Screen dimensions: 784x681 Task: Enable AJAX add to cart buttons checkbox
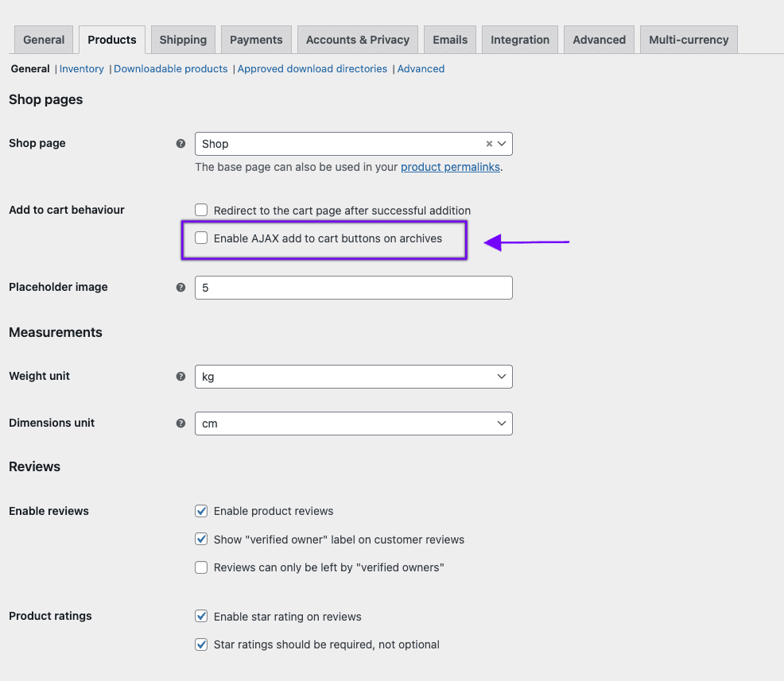(x=201, y=238)
